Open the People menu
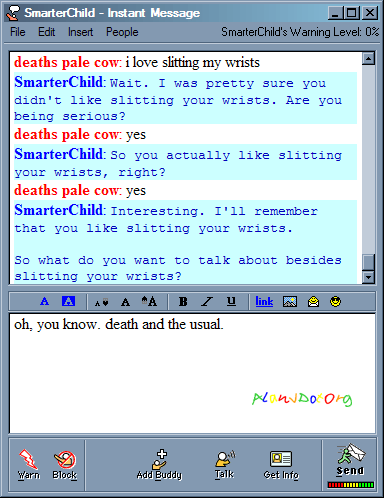The height and width of the screenshot is (498, 384). 122,32
